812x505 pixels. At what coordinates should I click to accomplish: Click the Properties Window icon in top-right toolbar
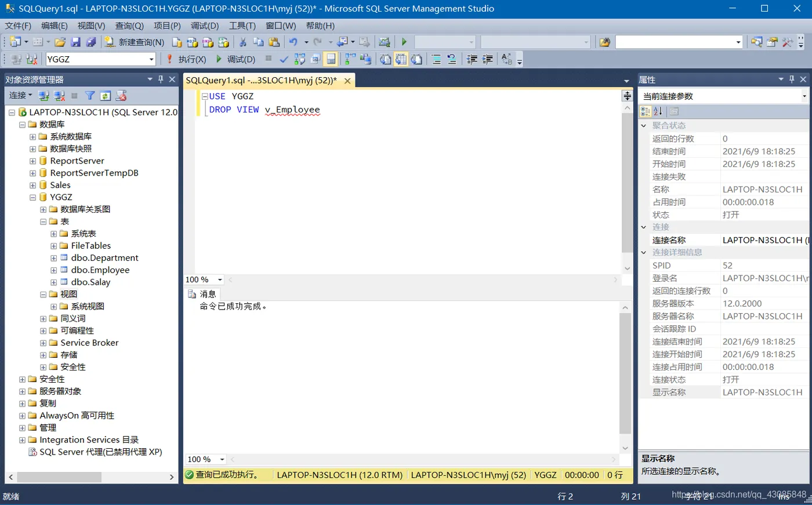coord(772,42)
